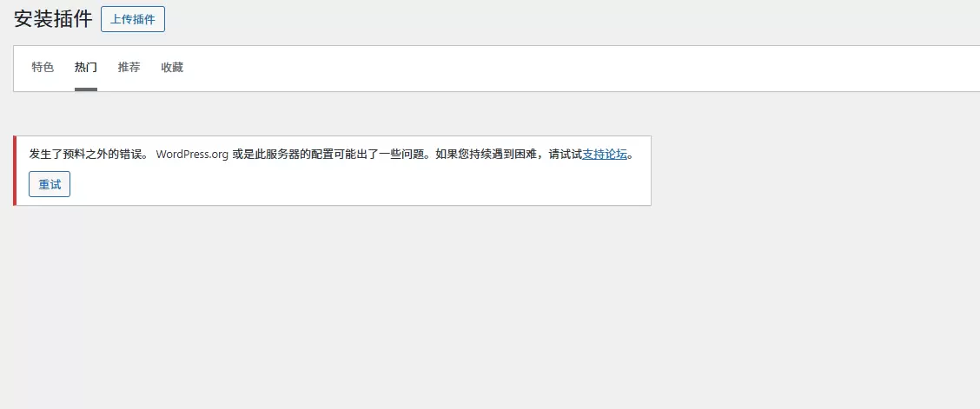Open the 推荐 plugins tab
Screen dimensions: 980x409
pyautogui.click(x=129, y=68)
